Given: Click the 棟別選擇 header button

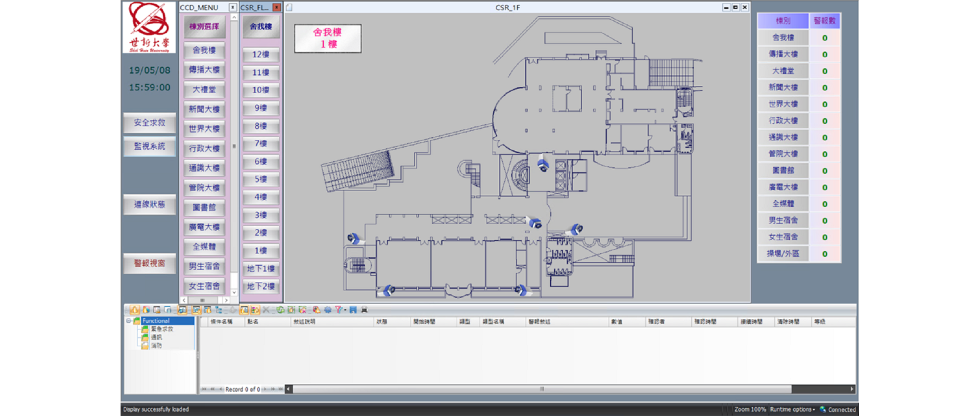Looking at the screenshot, I should pos(204,27).
